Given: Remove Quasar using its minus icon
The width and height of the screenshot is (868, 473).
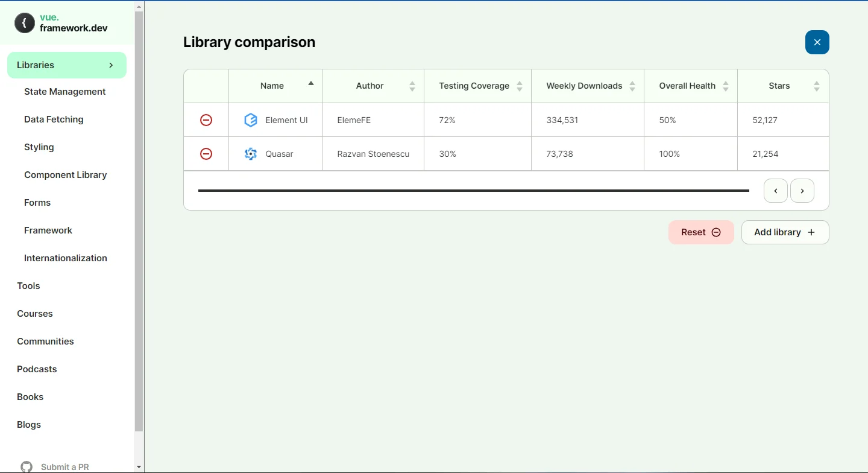Looking at the screenshot, I should 206,154.
